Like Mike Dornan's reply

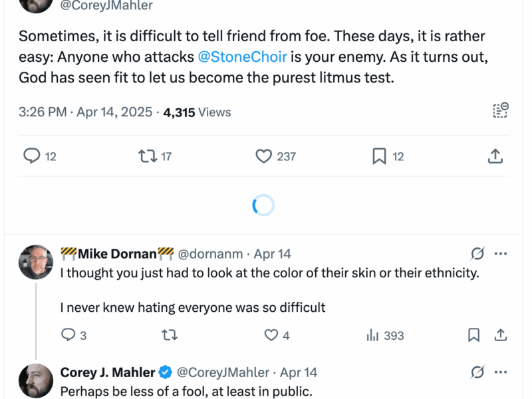(271, 335)
